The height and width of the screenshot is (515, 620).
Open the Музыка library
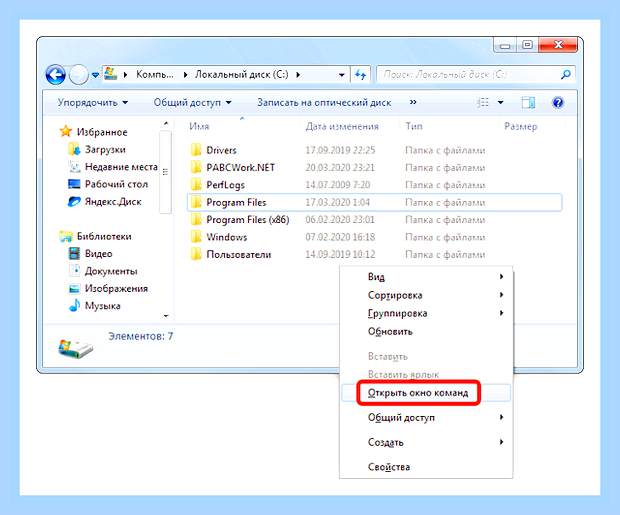tap(102, 306)
